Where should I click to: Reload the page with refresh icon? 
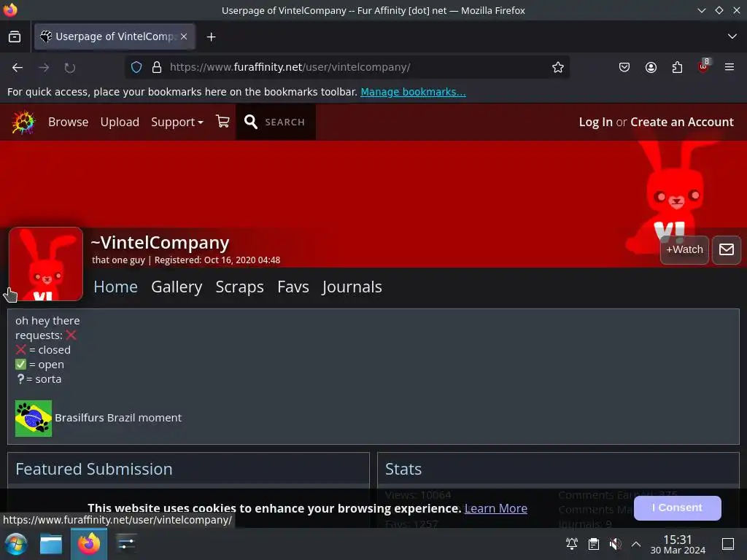coord(70,68)
